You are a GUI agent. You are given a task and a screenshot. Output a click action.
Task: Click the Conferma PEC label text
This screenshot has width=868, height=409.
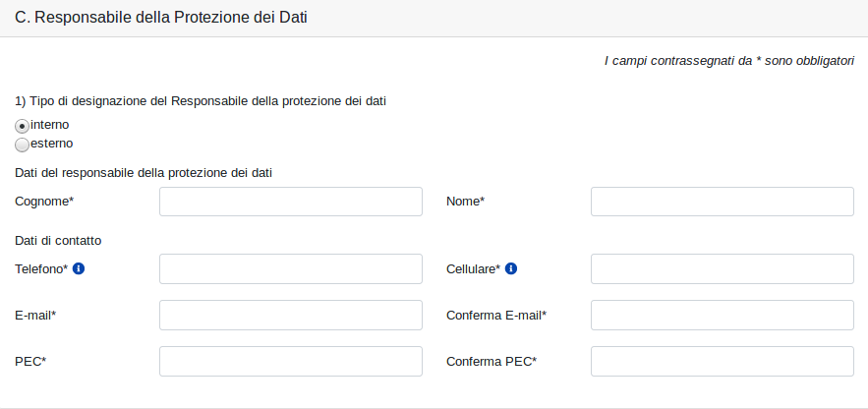(x=491, y=361)
